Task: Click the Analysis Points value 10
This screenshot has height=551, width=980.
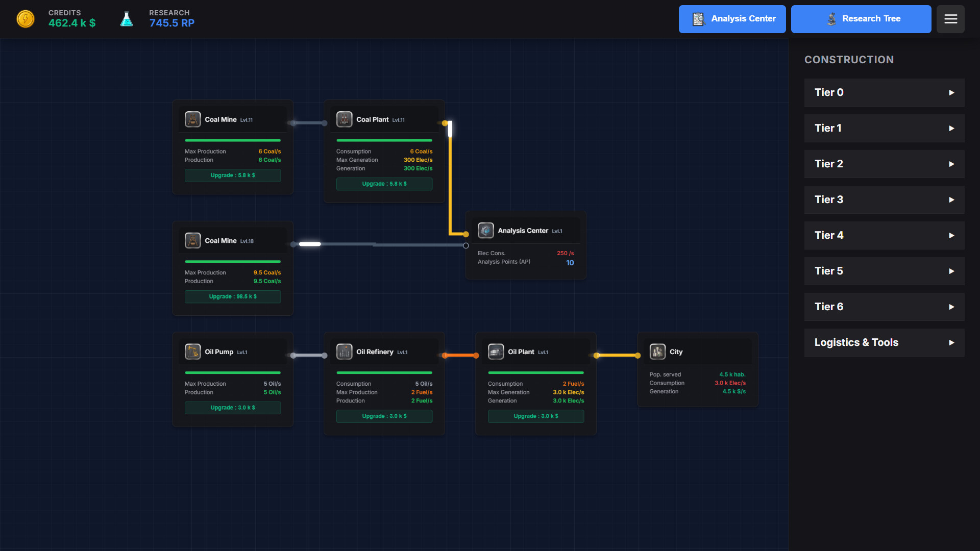Action: click(x=570, y=263)
